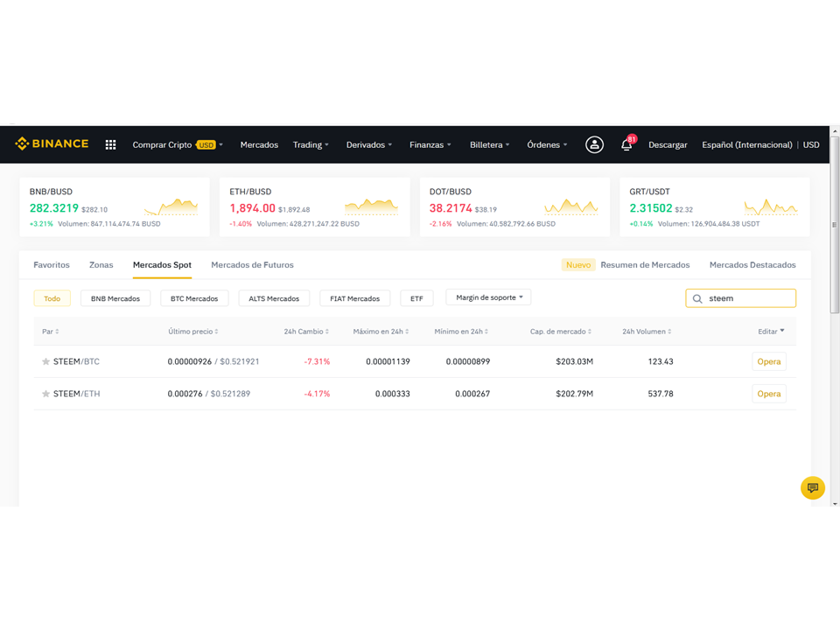
Task: Sort by 24h Cambio column
Action: 306,332
